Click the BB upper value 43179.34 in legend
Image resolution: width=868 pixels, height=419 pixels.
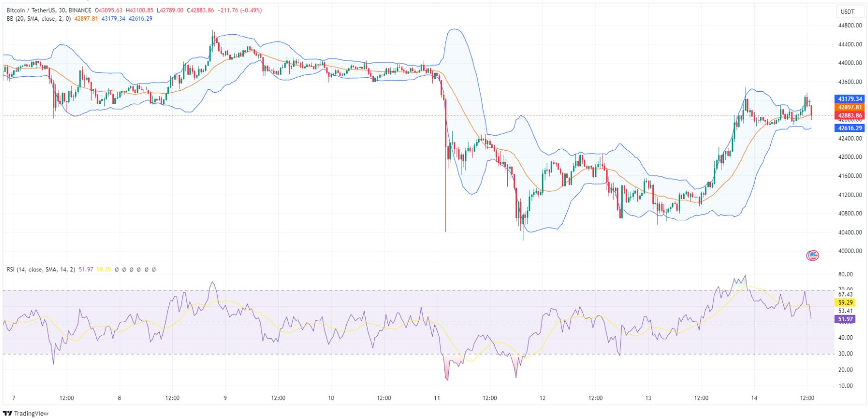(113, 19)
